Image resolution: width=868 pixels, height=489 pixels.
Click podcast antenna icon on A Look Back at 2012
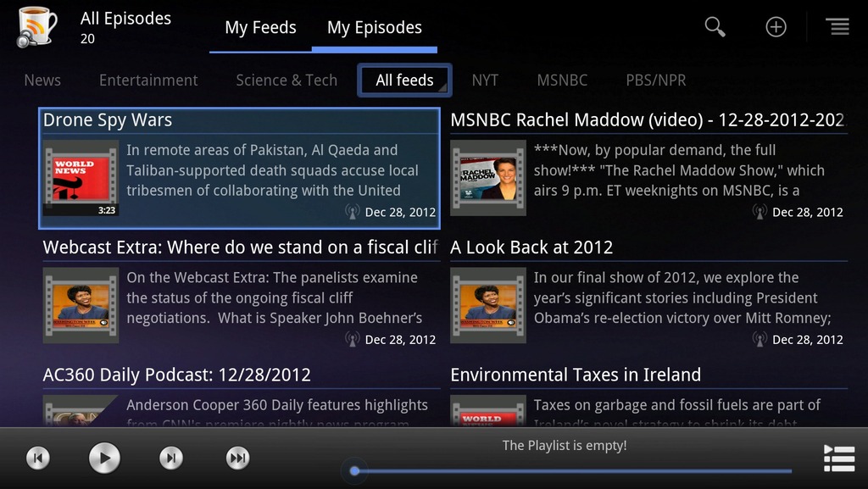[759, 339]
